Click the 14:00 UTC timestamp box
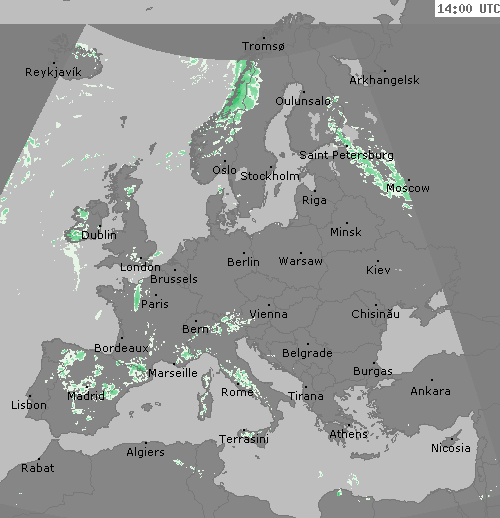The image size is (500, 518). point(467,8)
